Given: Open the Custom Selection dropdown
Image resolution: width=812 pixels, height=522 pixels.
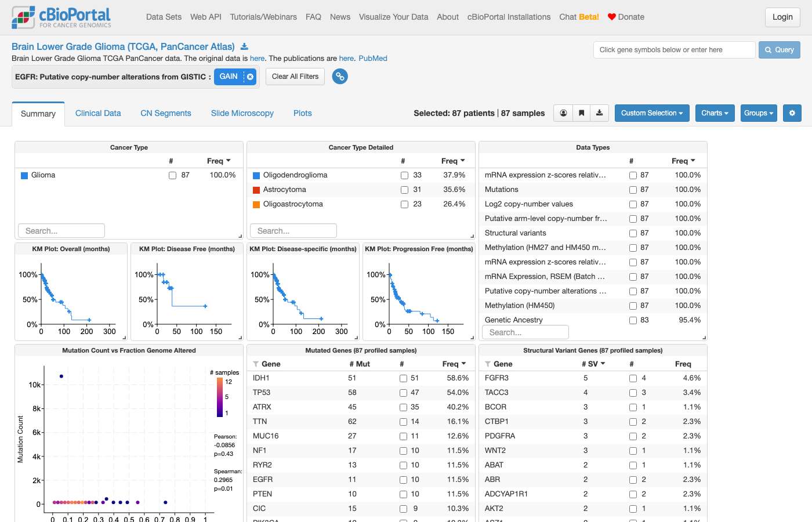Looking at the screenshot, I should click(652, 113).
